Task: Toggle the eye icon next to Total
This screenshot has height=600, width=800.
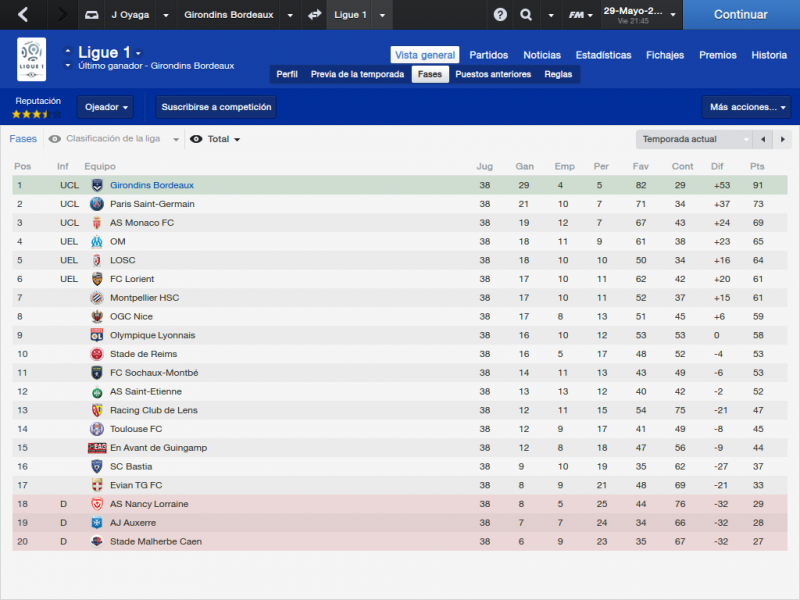Action: pyautogui.click(x=196, y=139)
